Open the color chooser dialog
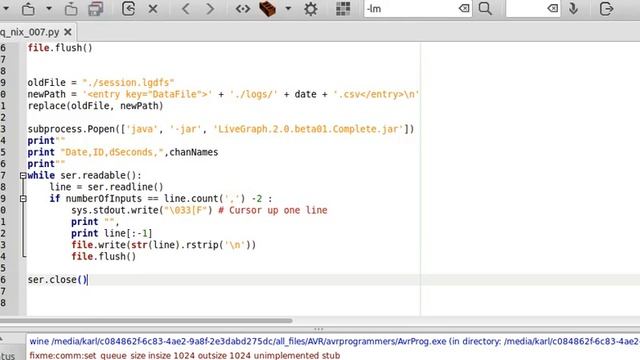The width and height of the screenshot is (640, 360). click(x=343, y=9)
